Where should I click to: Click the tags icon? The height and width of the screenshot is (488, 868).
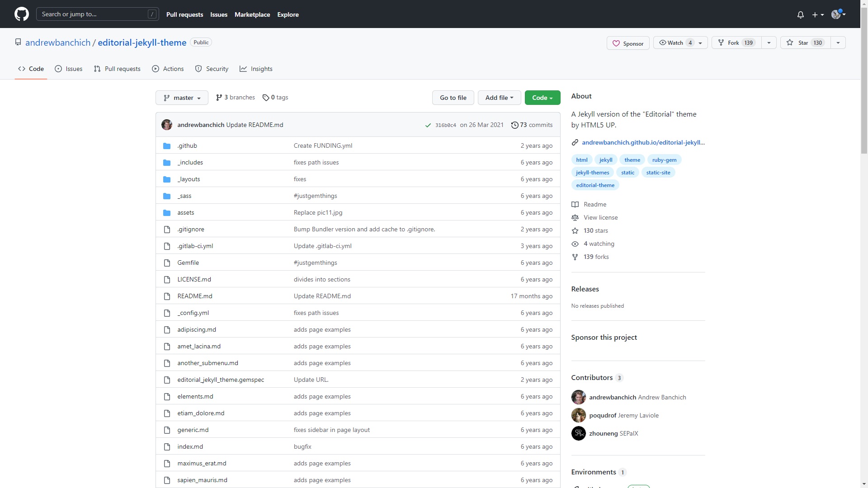pyautogui.click(x=266, y=98)
